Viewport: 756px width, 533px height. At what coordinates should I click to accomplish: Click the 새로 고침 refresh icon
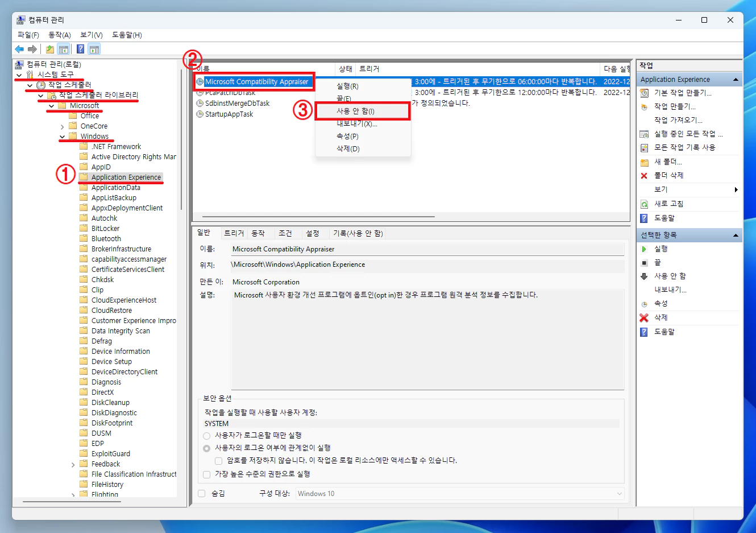(x=644, y=204)
